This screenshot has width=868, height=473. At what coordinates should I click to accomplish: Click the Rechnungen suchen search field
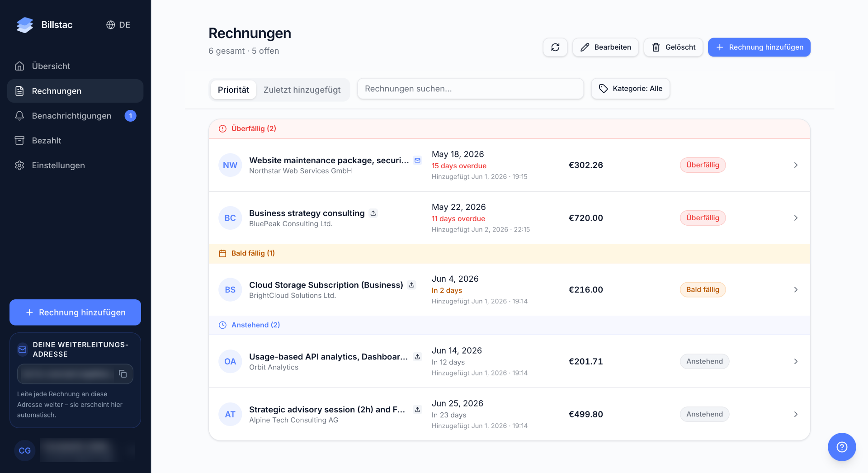[x=470, y=89]
